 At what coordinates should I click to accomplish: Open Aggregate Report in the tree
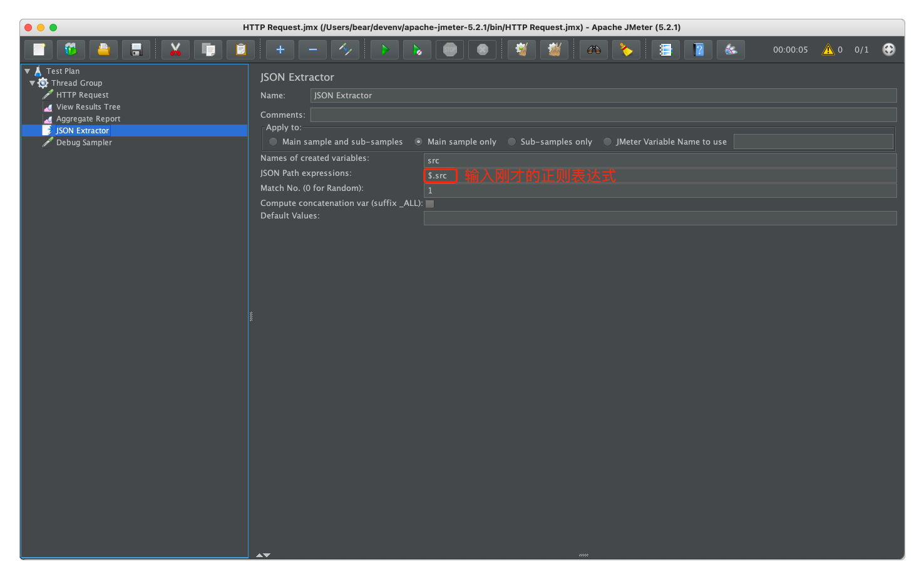[88, 119]
